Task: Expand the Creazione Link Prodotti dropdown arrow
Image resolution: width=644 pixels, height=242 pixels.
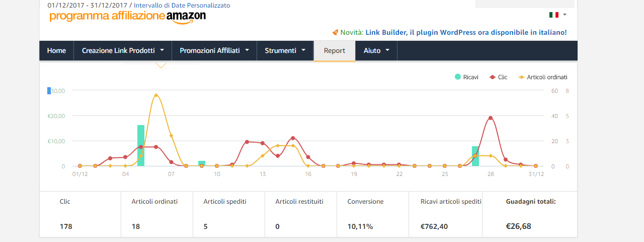Action: coord(162,50)
